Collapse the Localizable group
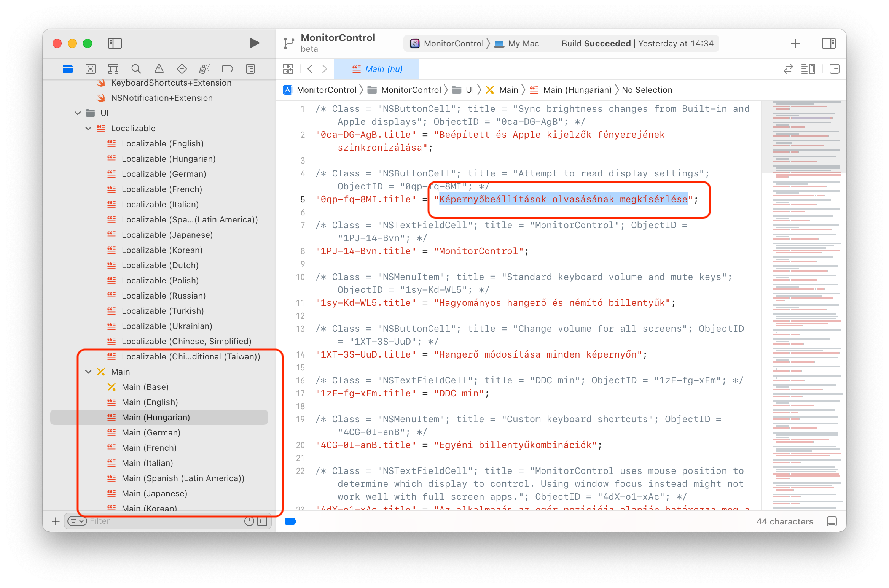889x588 pixels. click(89, 128)
